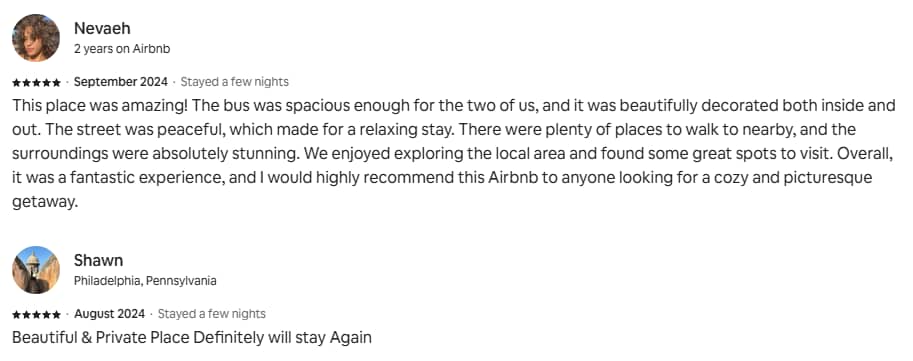Click the middle star in Nevaeh's rating
The width and height of the screenshot is (913, 361).
[x=36, y=82]
